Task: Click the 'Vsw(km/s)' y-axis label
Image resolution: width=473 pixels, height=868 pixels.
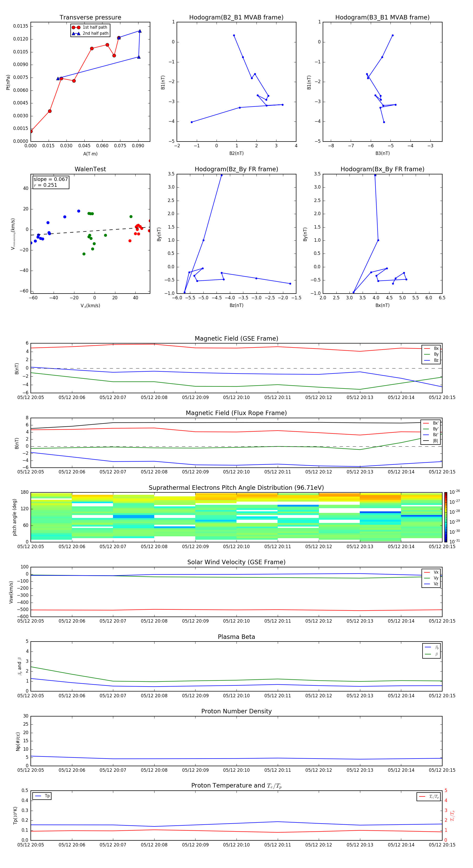Action: click(11, 592)
